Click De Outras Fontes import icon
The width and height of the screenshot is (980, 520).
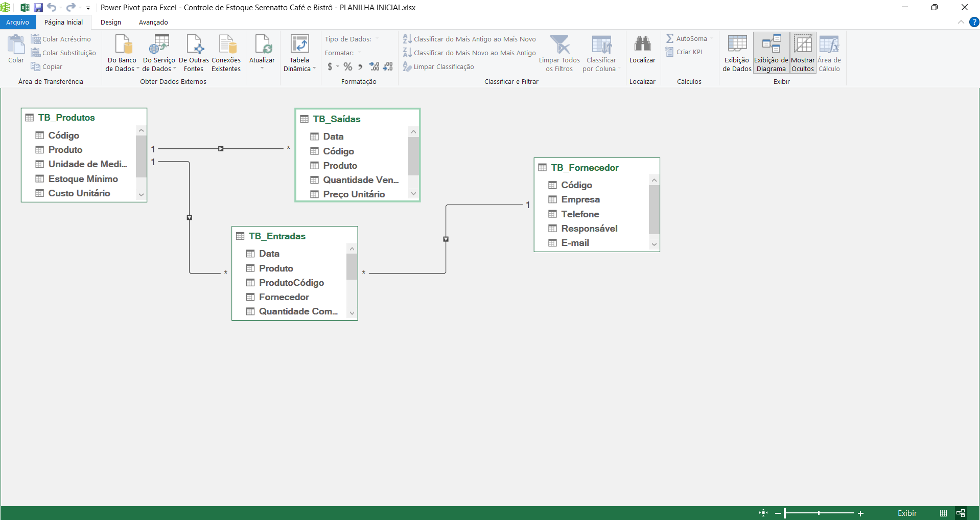tap(194, 44)
